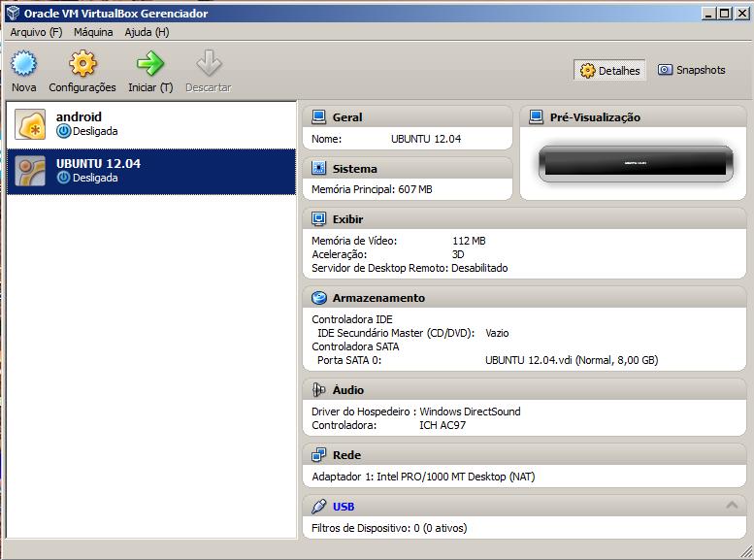Open the Arquivo (F) menu
Image resolution: width=754 pixels, height=560 pixels.
[36, 32]
